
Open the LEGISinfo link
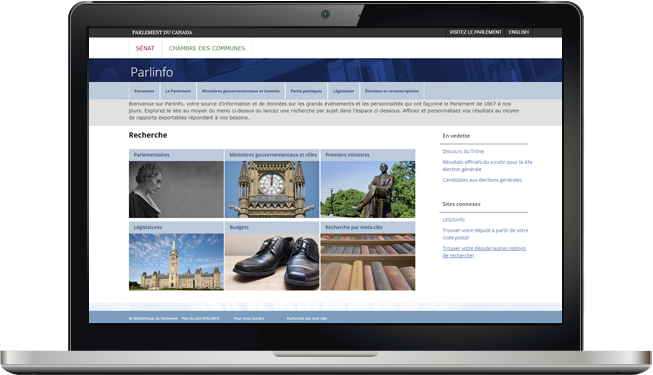point(454,220)
